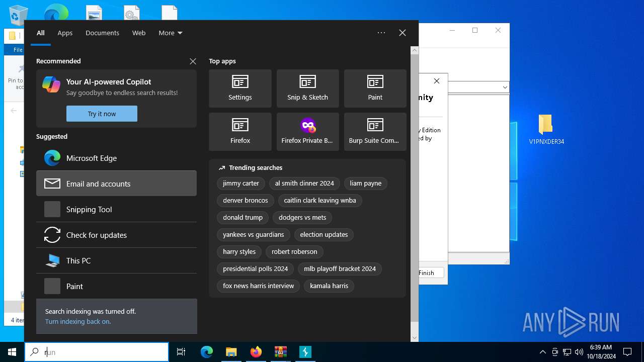Image resolution: width=644 pixels, height=362 pixels.
Task: Search trending topic jimmy carter
Action: [x=241, y=183]
